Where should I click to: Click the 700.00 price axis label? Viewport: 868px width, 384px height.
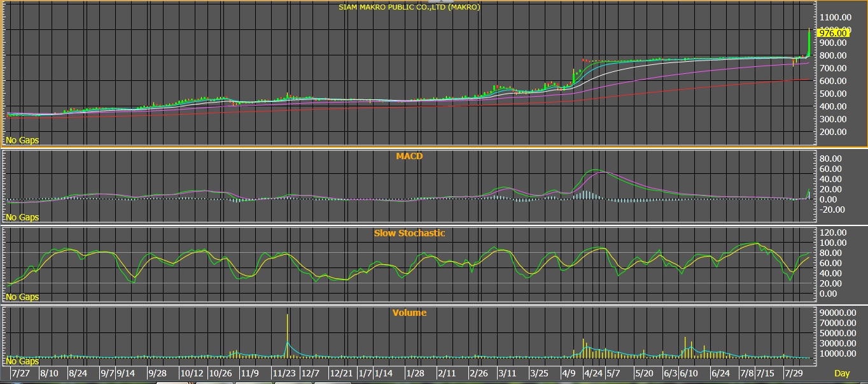pyautogui.click(x=834, y=68)
